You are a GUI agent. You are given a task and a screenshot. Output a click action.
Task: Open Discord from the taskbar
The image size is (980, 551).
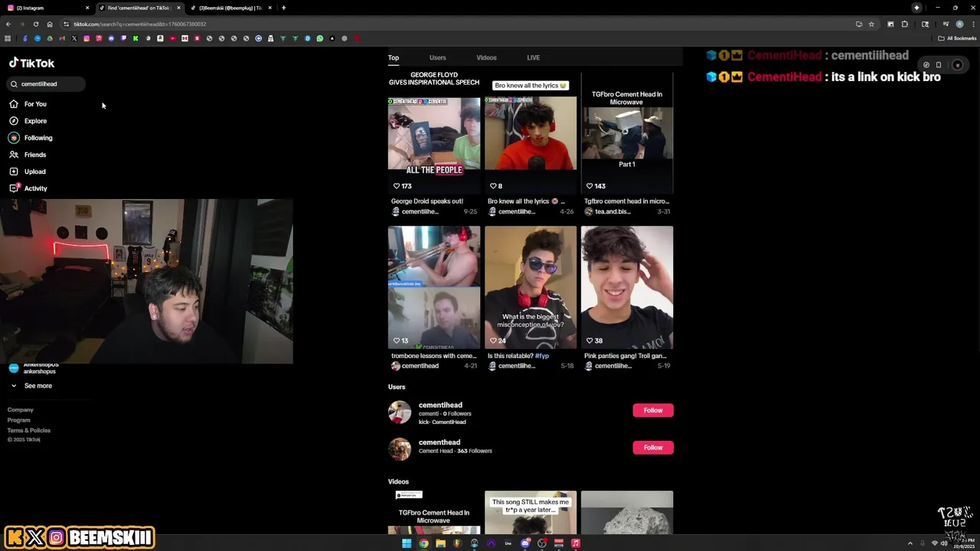525,543
